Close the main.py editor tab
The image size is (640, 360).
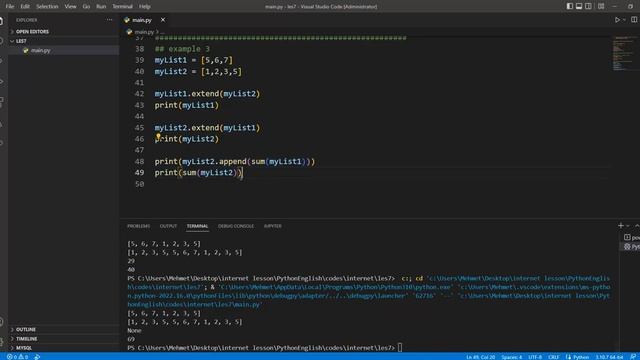click(x=163, y=20)
